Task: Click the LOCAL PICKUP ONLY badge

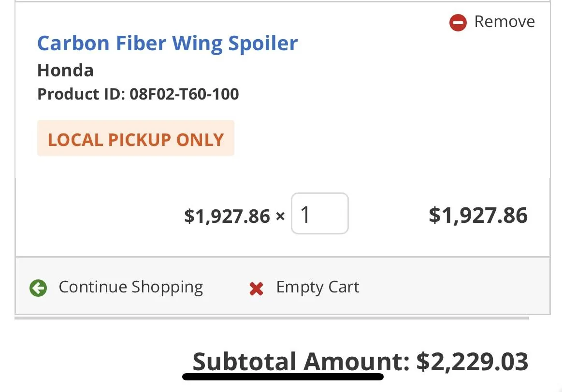Action: [x=136, y=139]
